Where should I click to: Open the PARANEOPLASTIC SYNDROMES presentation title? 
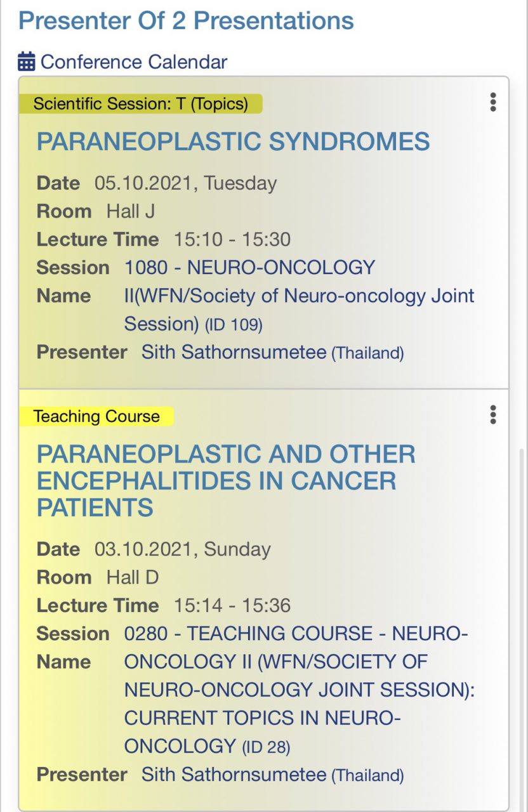point(233,141)
